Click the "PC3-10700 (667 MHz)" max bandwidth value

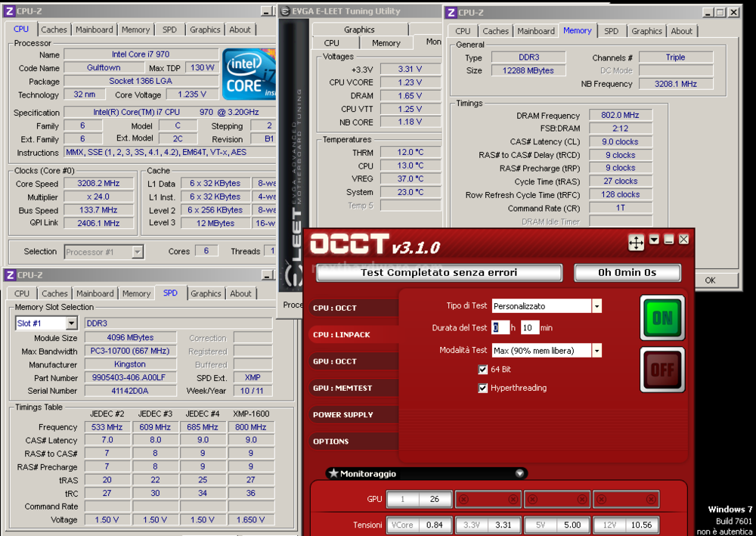130,351
